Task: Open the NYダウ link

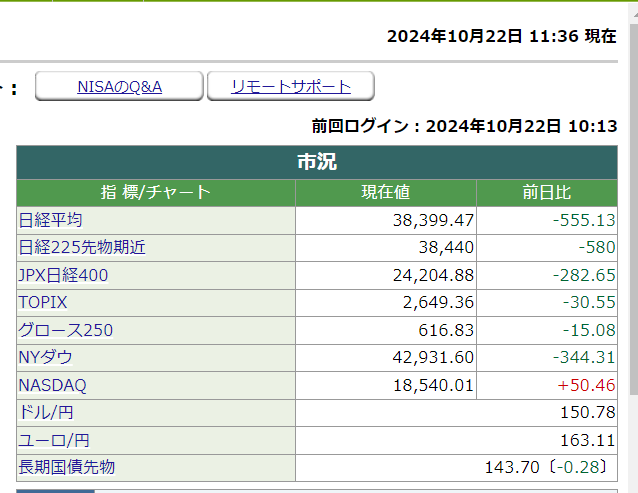Action: [x=45, y=357]
